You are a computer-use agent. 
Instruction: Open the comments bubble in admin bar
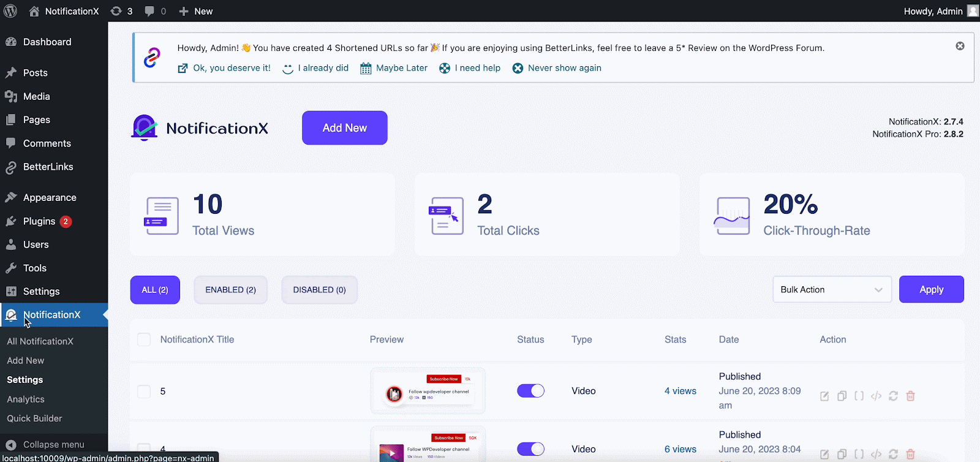point(155,11)
